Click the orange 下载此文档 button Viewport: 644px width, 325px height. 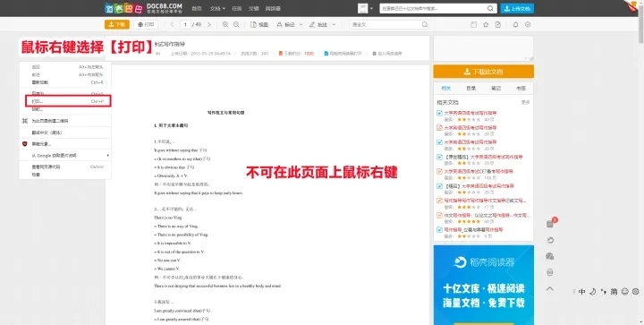(x=483, y=72)
